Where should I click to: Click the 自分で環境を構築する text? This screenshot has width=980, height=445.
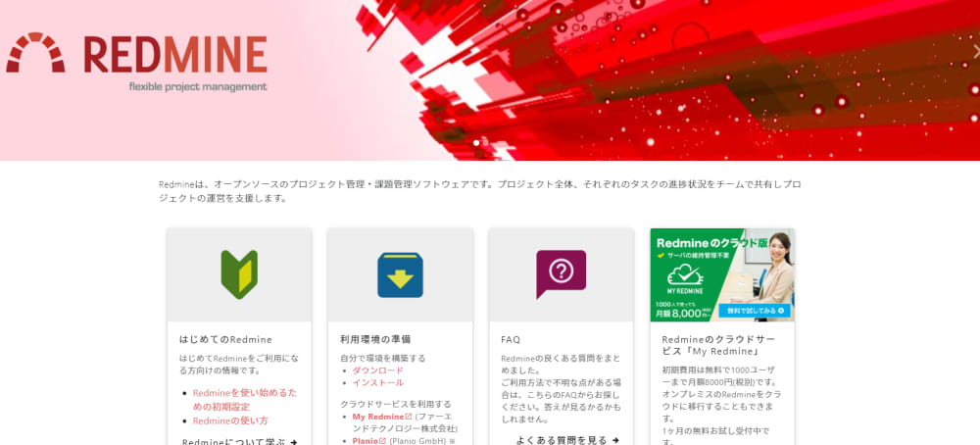pyautogui.click(x=382, y=358)
